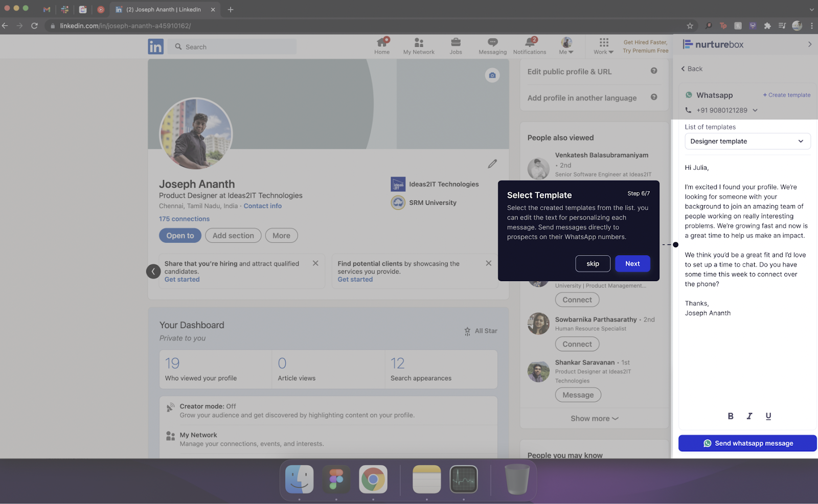The image size is (818, 504).
Task: Toggle underline formatting in the message editor
Action: coord(768,416)
